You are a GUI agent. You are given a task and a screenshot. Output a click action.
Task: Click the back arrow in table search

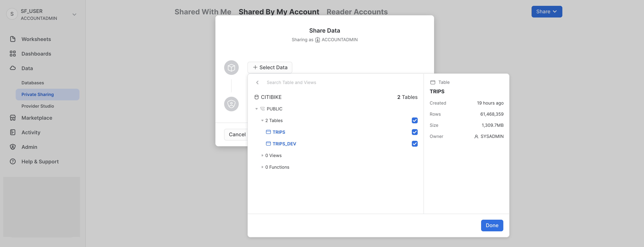[x=257, y=83]
